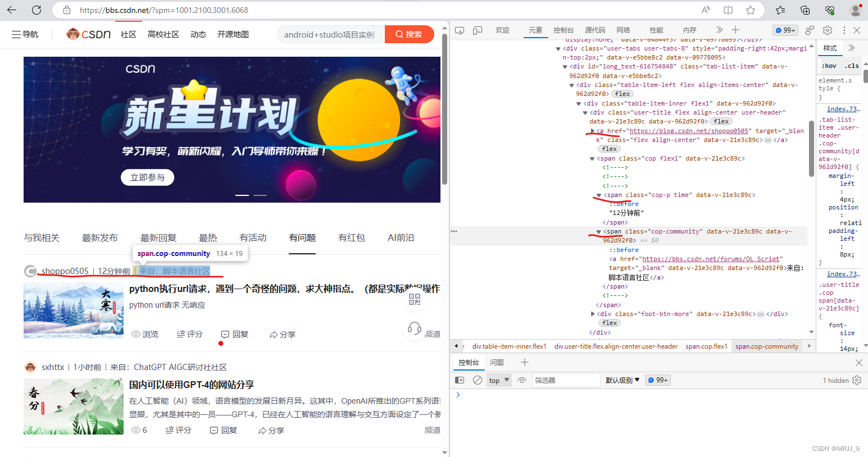Select span.cop.flex1 in DOM breadcrumb

(x=706, y=346)
